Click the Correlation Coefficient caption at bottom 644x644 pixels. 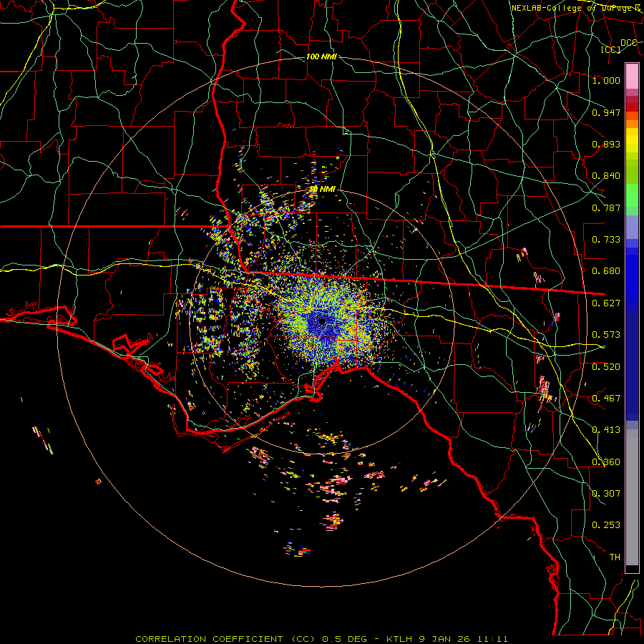pyautogui.click(x=321, y=639)
